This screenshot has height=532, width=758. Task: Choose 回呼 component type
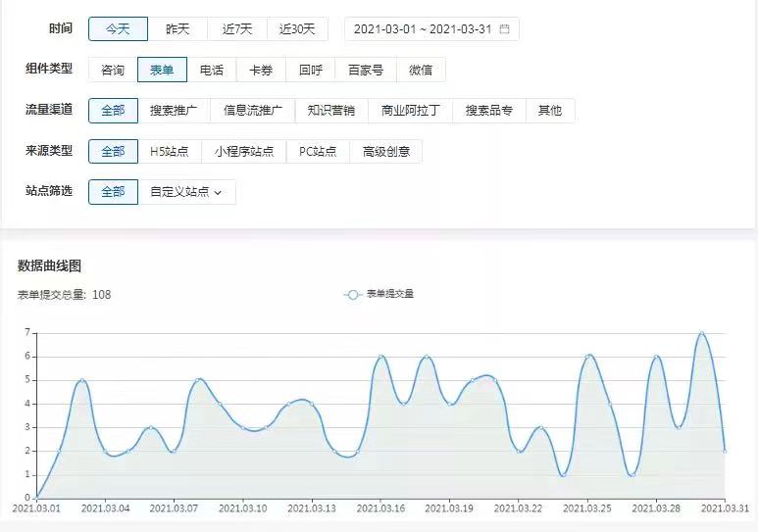[x=310, y=70]
